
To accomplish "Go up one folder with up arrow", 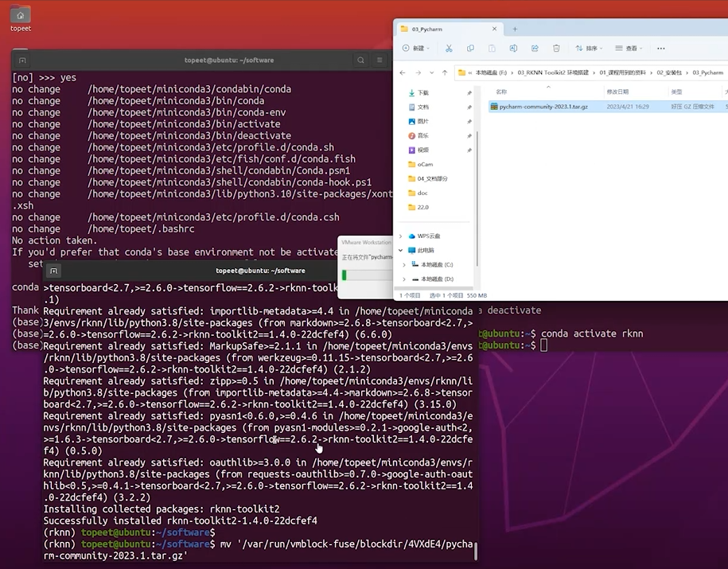I will click(x=445, y=72).
